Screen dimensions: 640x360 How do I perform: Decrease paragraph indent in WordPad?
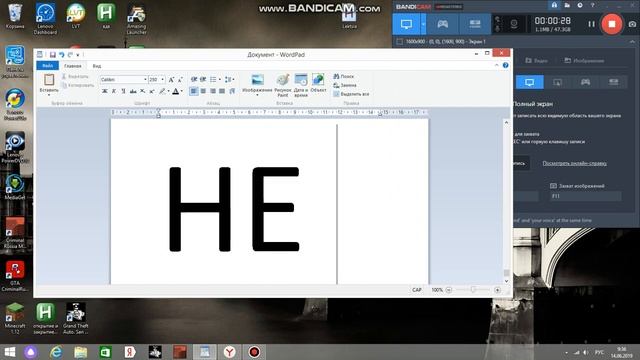(194, 79)
